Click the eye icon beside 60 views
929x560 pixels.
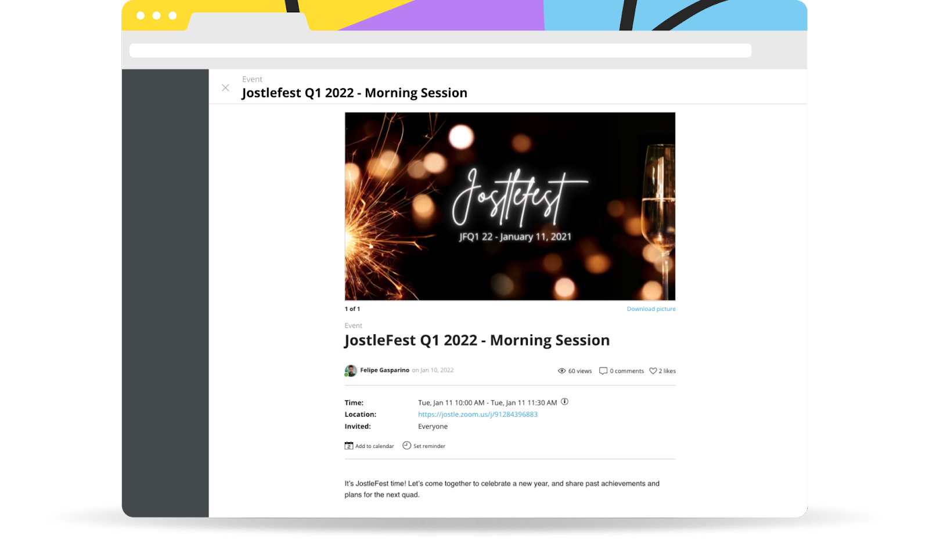point(561,371)
